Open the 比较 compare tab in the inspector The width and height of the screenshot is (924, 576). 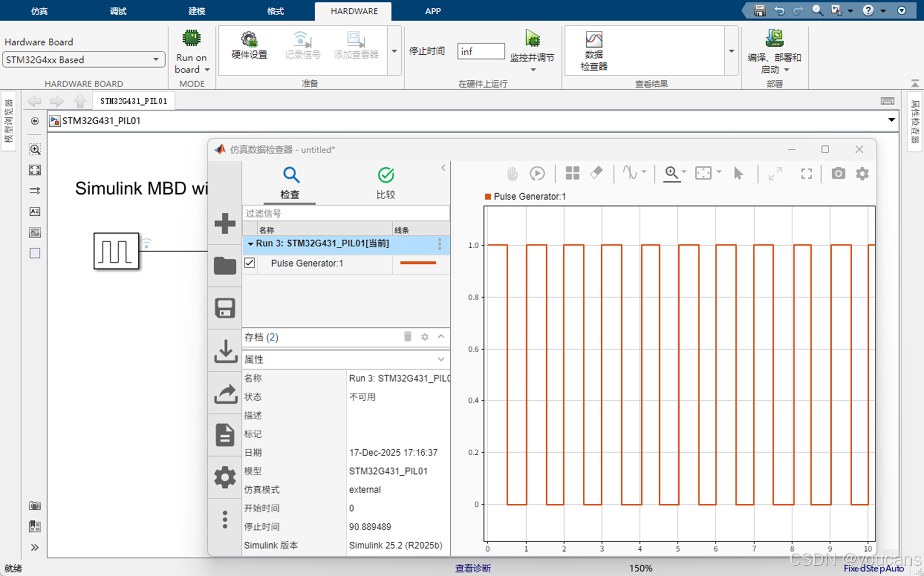386,183
